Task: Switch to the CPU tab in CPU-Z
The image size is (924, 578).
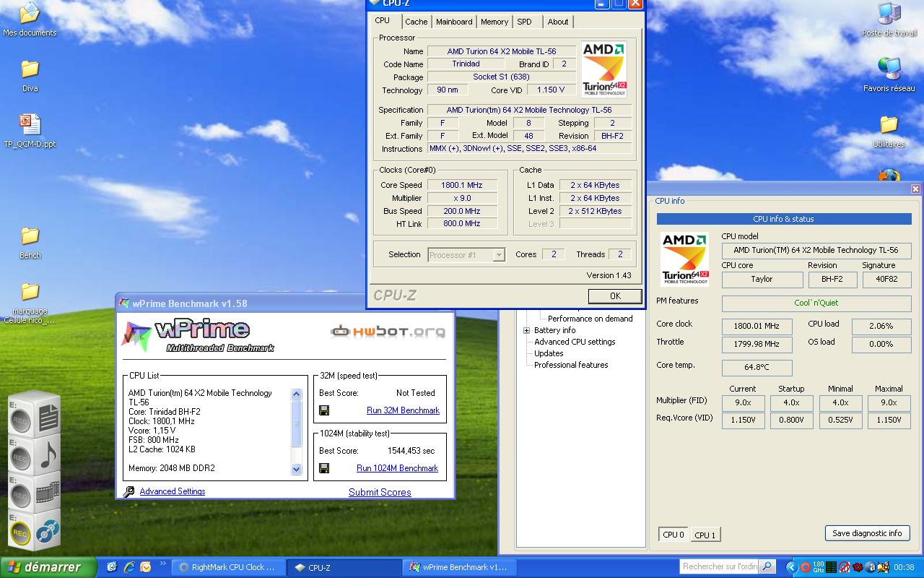Action: coord(383,21)
